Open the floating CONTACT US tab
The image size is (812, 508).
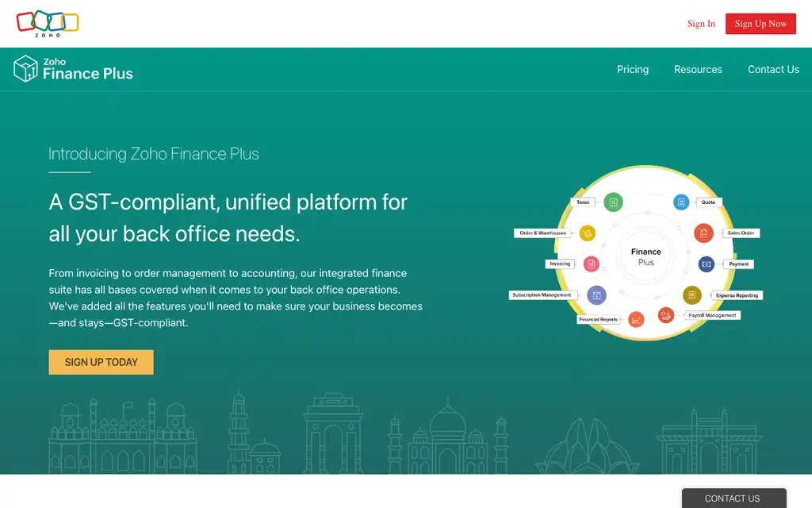733,498
